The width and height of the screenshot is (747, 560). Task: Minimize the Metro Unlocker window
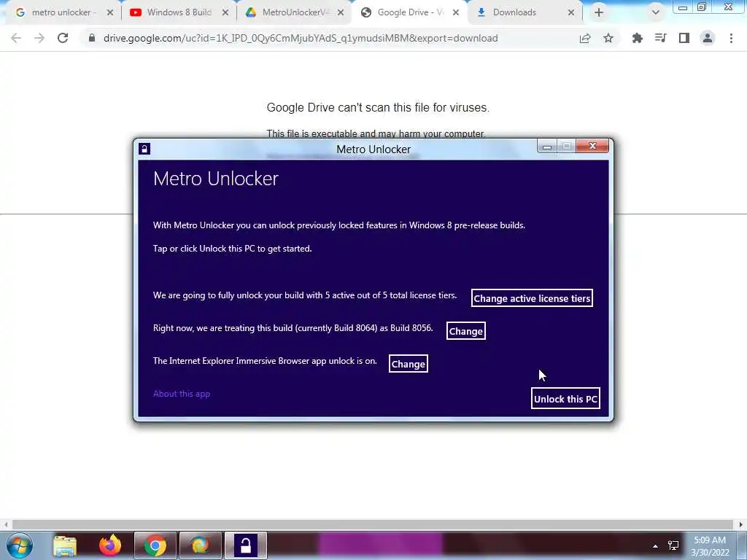(x=547, y=147)
